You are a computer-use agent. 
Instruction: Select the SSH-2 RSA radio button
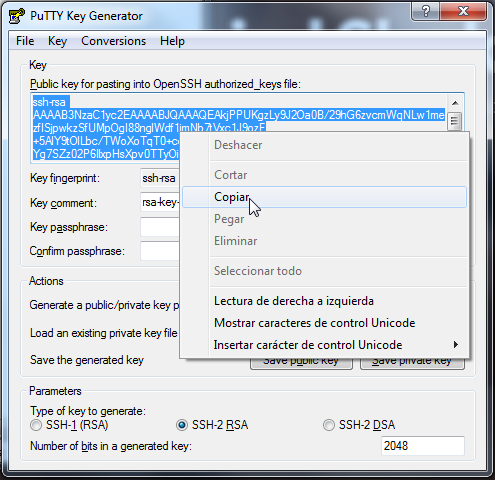[182, 425]
